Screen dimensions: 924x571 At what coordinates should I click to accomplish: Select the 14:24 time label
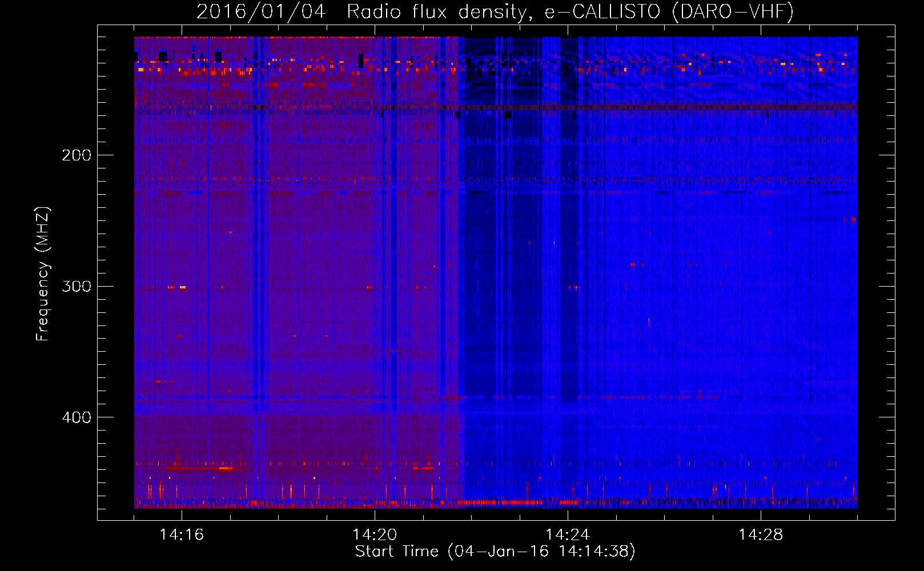coord(568,535)
